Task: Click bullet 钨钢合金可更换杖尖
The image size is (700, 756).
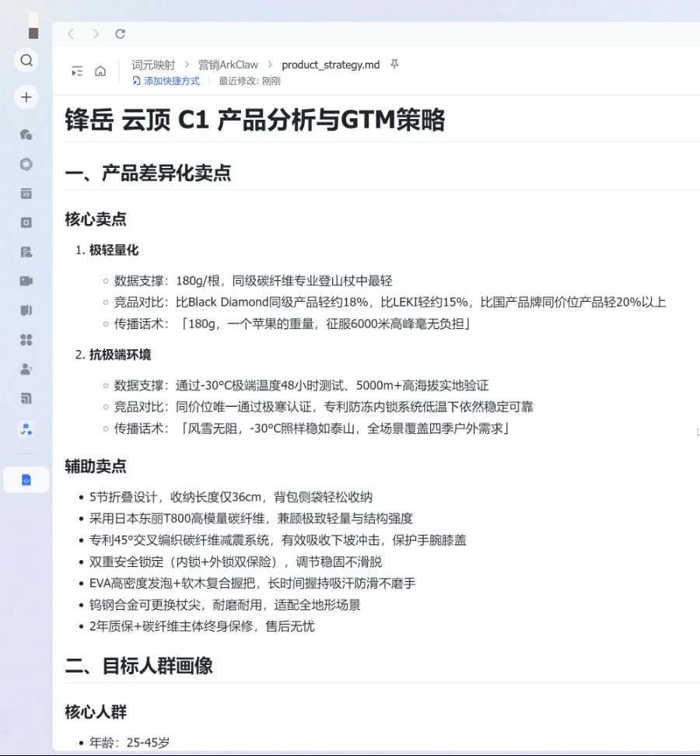Action: [x=225, y=604]
